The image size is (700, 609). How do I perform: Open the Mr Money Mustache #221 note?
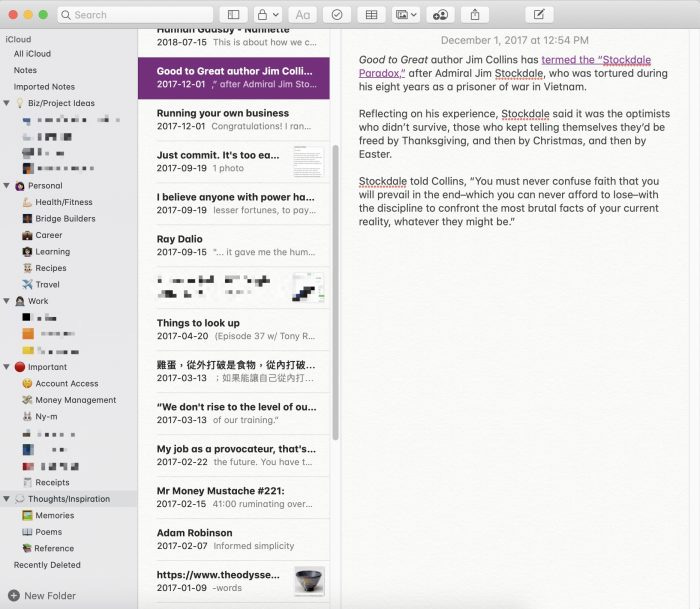pos(234,497)
